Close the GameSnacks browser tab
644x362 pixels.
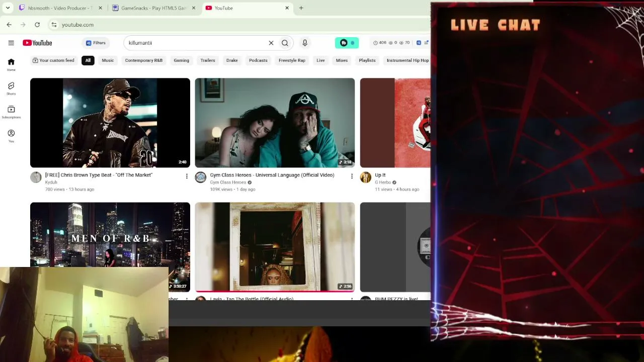tap(194, 8)
